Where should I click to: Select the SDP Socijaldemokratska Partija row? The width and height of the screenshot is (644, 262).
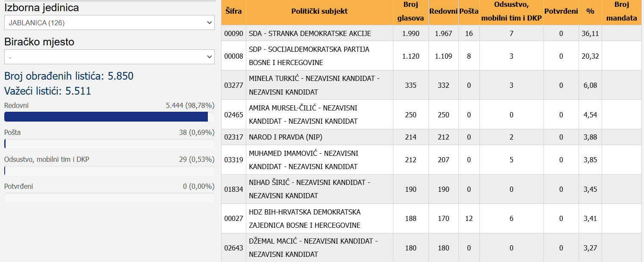coord(309,56)
